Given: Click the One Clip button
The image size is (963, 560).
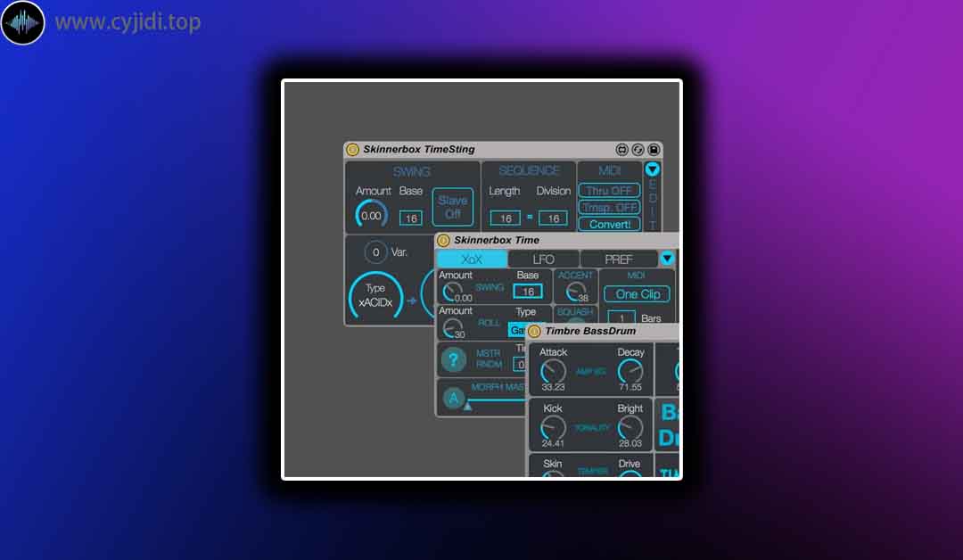Looking at the screenshot, I should (638, 294).
